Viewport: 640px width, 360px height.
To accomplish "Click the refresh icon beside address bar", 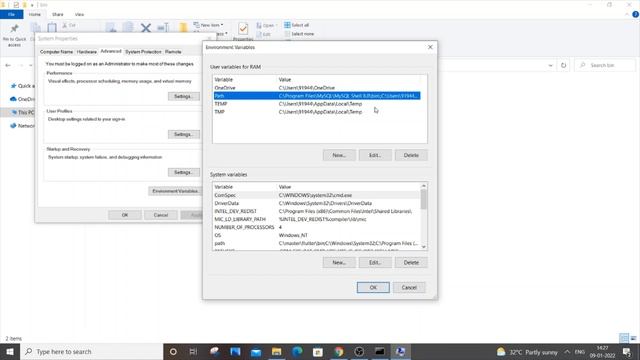I will click(564, 65).
